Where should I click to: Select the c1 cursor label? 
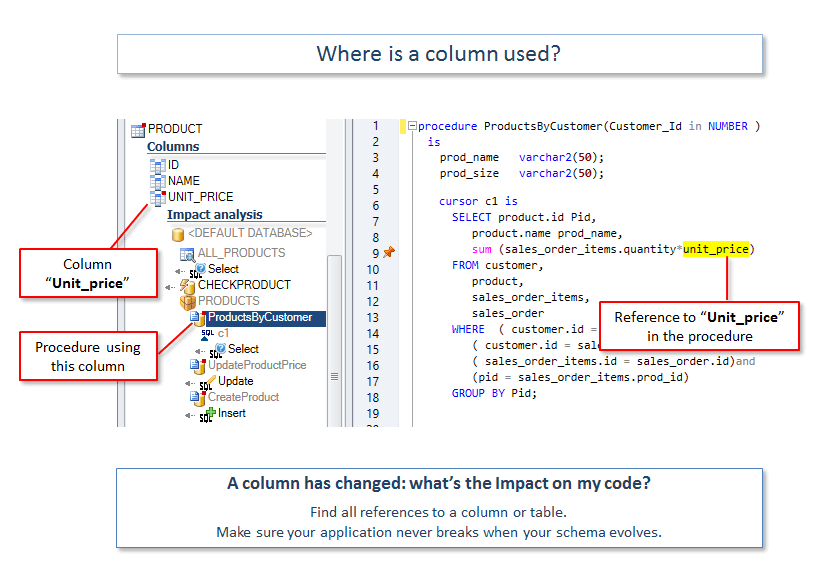[x=223, y=333]
